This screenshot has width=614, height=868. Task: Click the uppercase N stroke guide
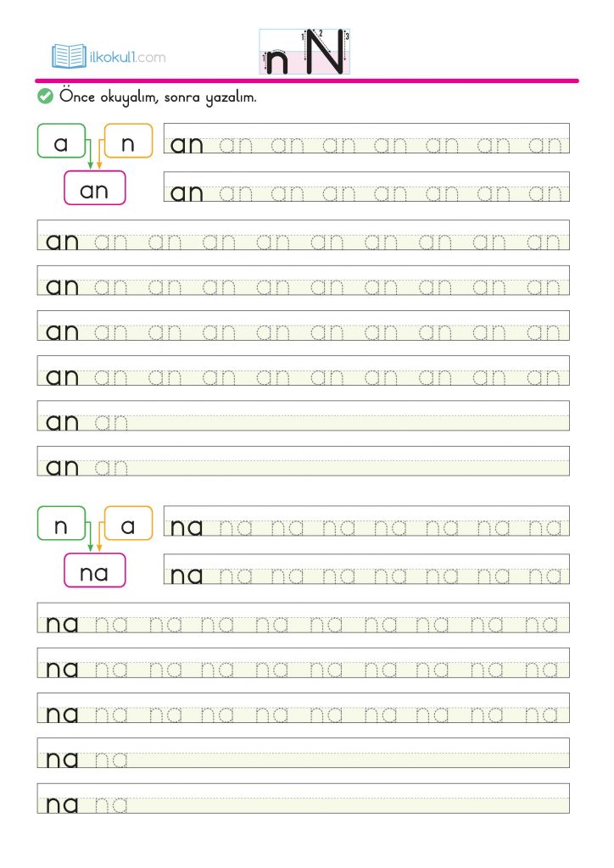tap(325, 53)
